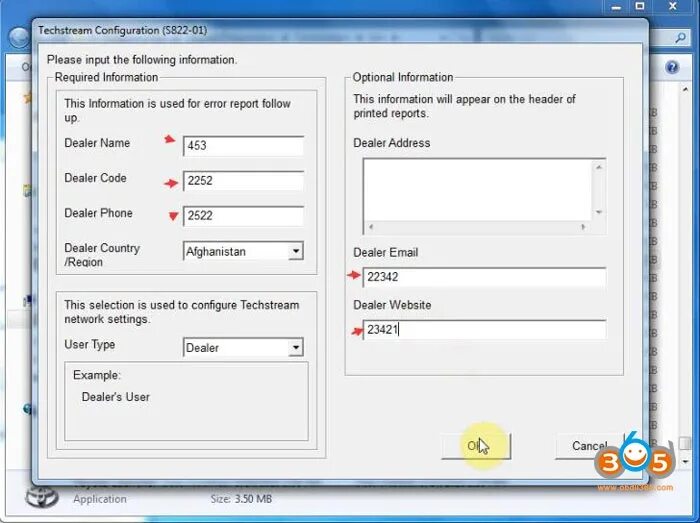The image size is (700, 523).
Task: Confirm the configuration with the OK button
Action: click(476, 446)
